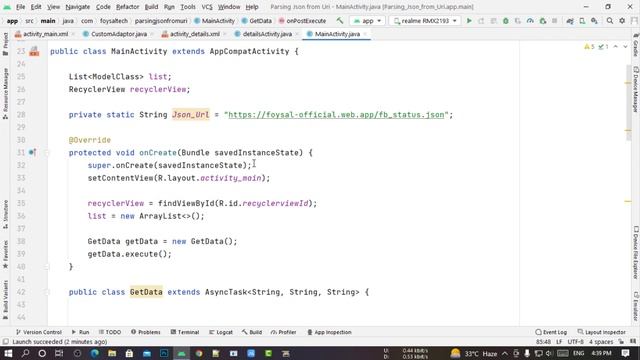Click the 4 spaces indent setting
Image resolution: width=640 pixels, height=360 pixels.
click(602, 342)
